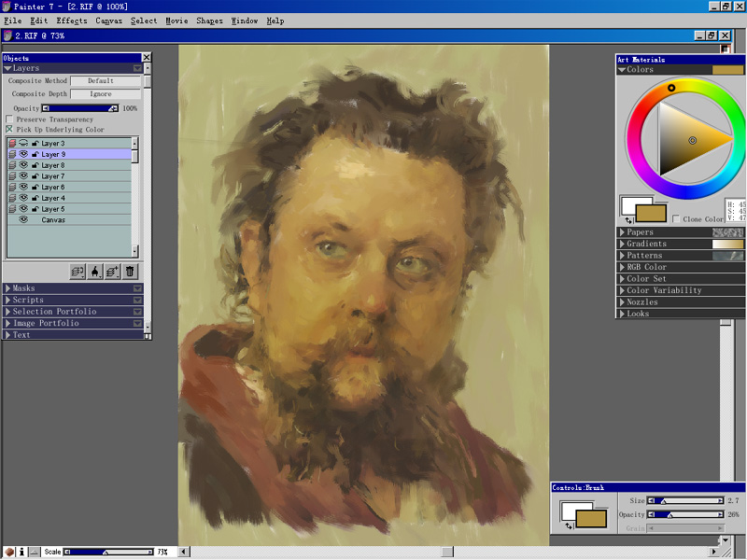Swap colors in the Art Materials panel
Screen dimensions: 747x560
pos(628,220)
